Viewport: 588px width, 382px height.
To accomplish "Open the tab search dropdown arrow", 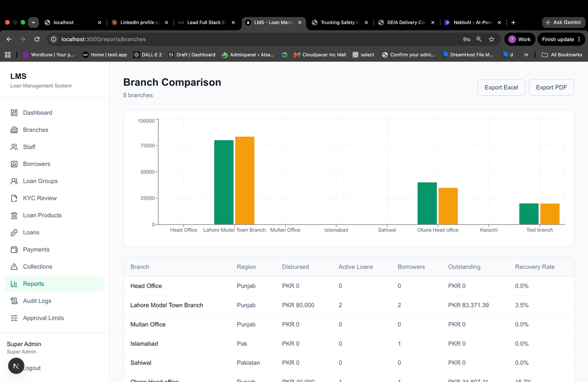I will point(33,23).
